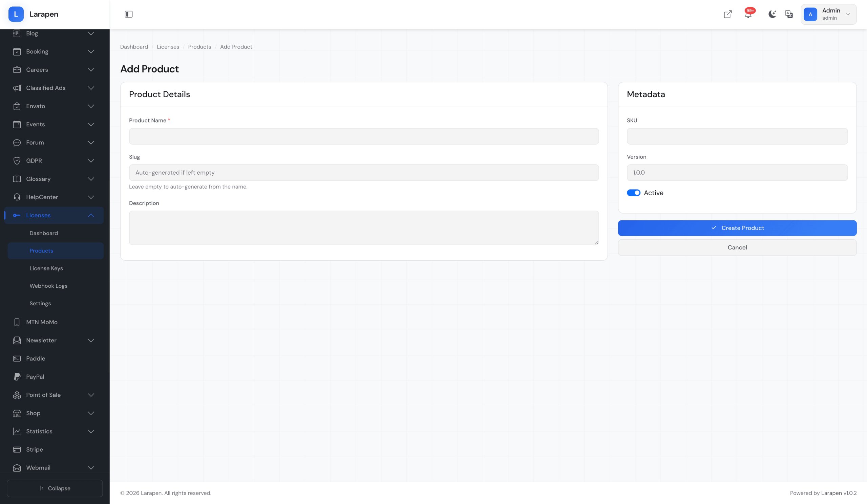Click the language translate icon
Viewport: 867px width, 504px height.
pos(788,14)
